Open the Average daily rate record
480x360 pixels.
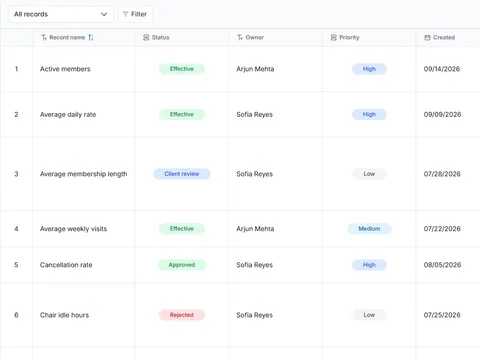click(x=68, y=115)
